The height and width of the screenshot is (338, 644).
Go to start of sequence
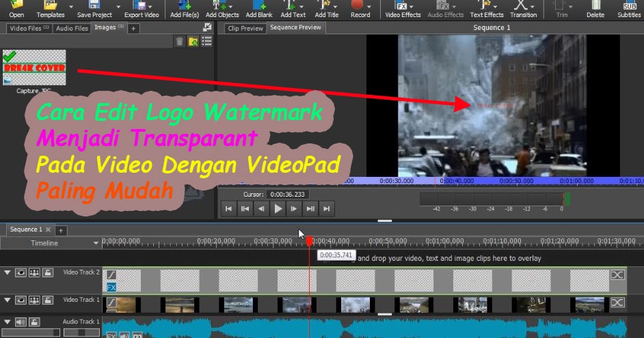click(x=228, y=209)
